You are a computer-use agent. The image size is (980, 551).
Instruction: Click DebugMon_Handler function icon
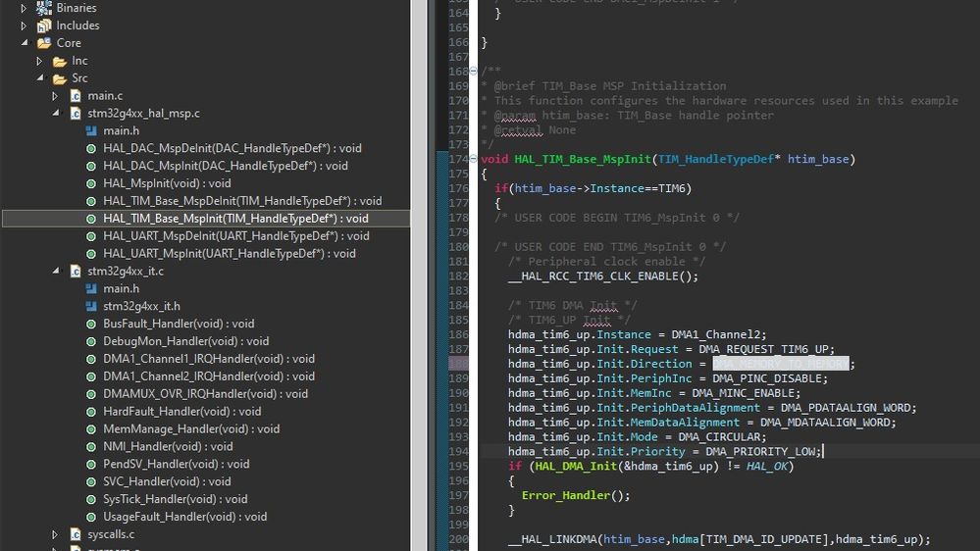point(91,342)
